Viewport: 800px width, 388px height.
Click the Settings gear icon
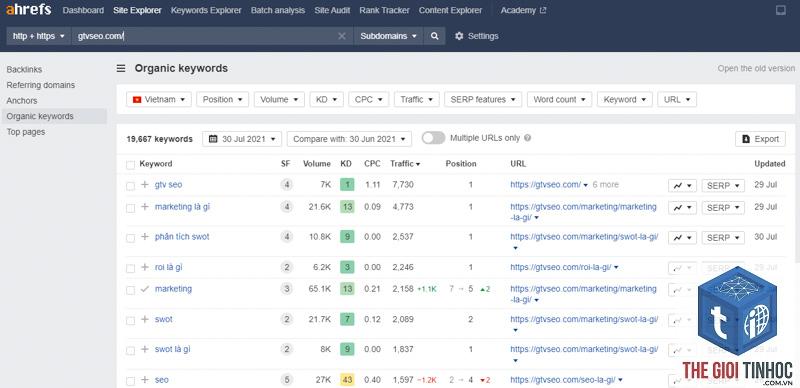(x=459, y=36)
